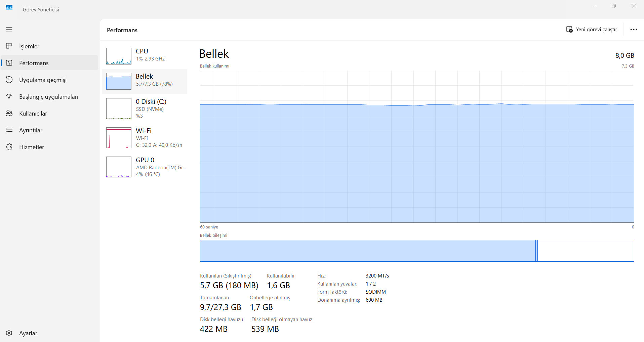Screen dimensions: 644x342
Task: Toggle the hamburger navigation menu
Action: [x=9, y=29]
